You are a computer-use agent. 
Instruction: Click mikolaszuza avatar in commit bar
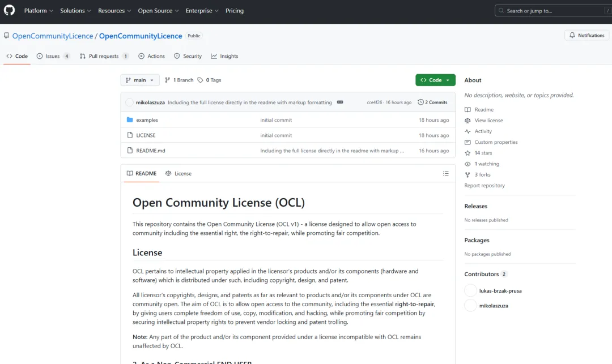click(130, 102)
